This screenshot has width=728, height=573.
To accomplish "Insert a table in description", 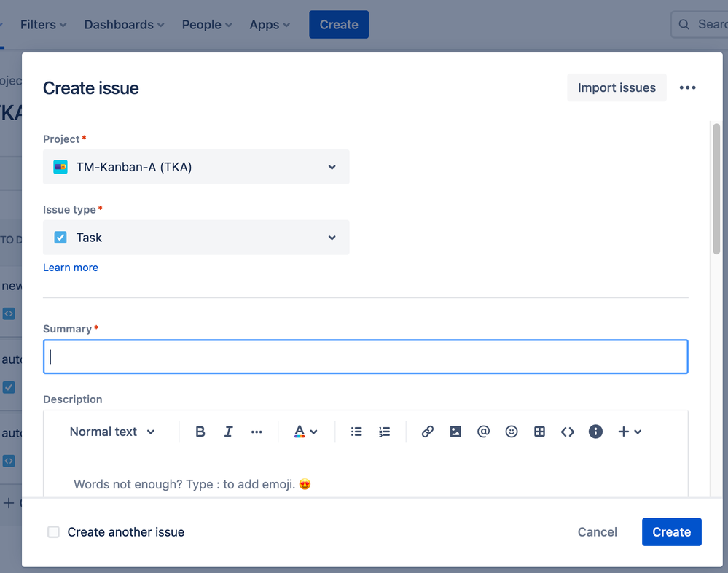I will (x=539, y=432).
